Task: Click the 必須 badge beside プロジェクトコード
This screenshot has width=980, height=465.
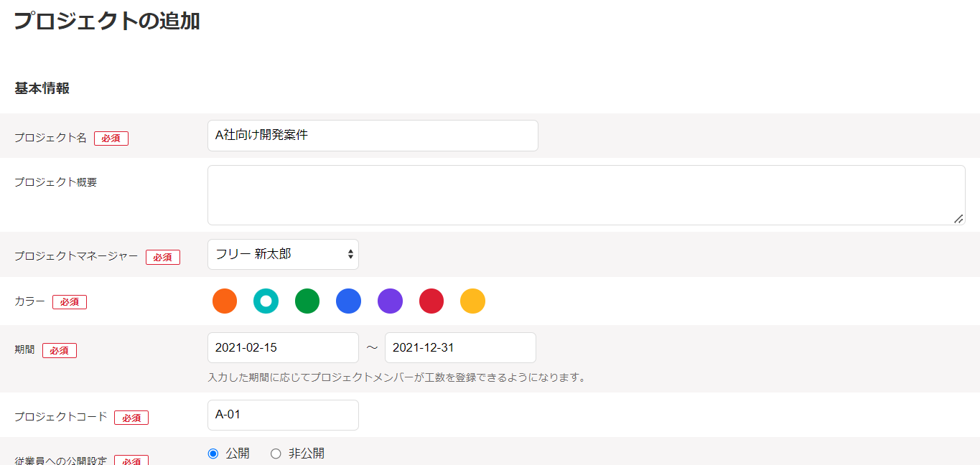Action: tap(131, 418)
